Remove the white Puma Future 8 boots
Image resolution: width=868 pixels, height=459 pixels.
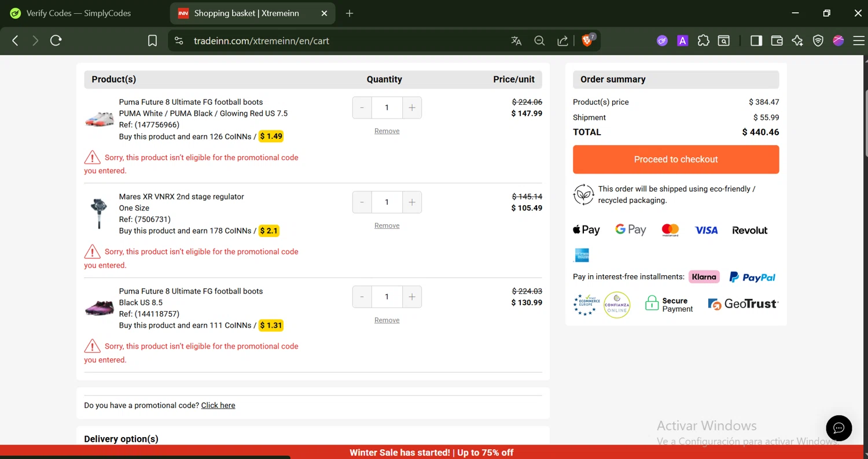tap(387, 131)
